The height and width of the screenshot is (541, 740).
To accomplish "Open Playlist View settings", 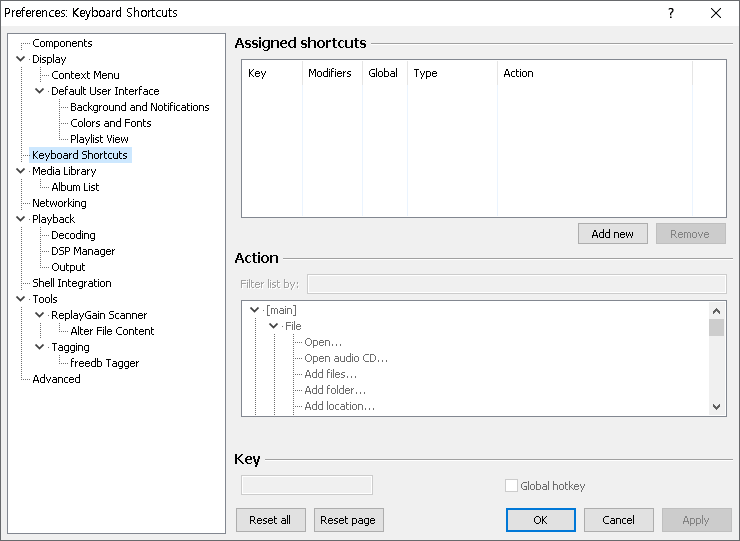I will tap(99, 139).
